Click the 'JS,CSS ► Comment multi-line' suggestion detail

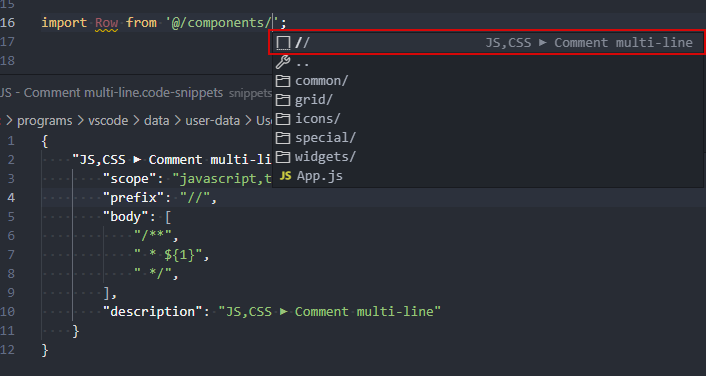589,43
